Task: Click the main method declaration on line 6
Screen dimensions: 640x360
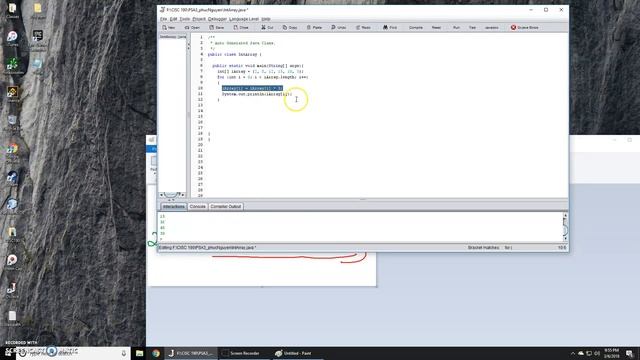Action: (258, 66)
